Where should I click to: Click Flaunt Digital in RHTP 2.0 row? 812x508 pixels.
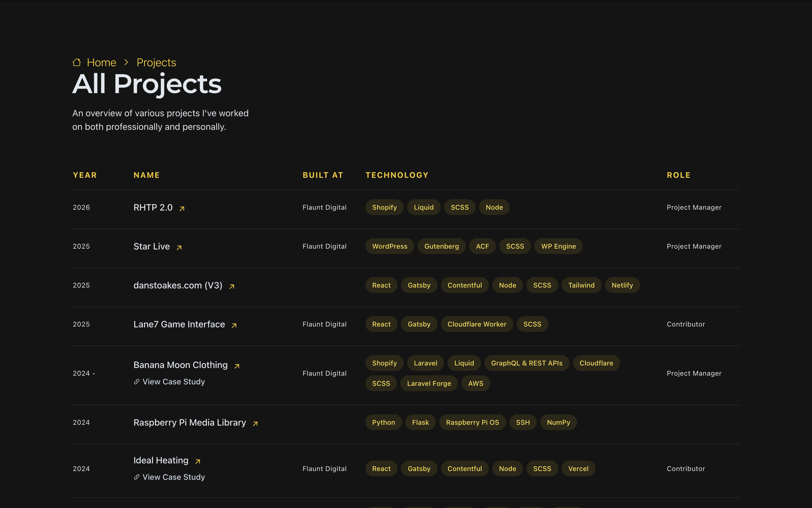[x=325, y=207]
